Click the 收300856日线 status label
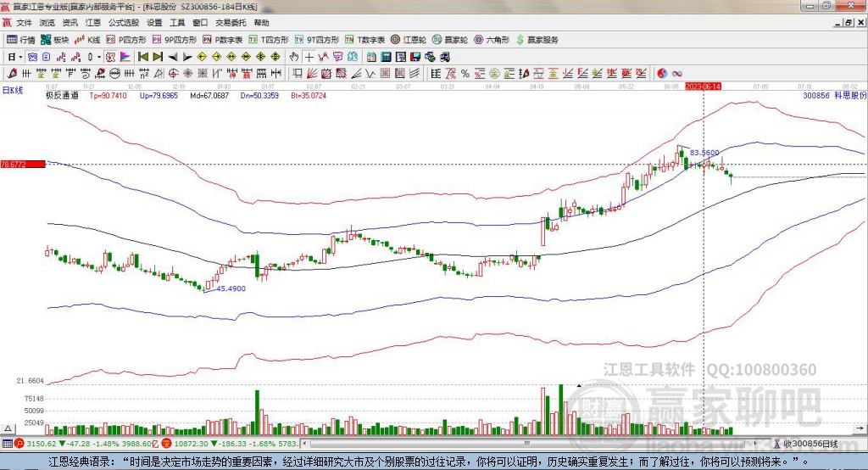Screen dimensions: 868x470 pyautogui.click(x=810, y=444)
